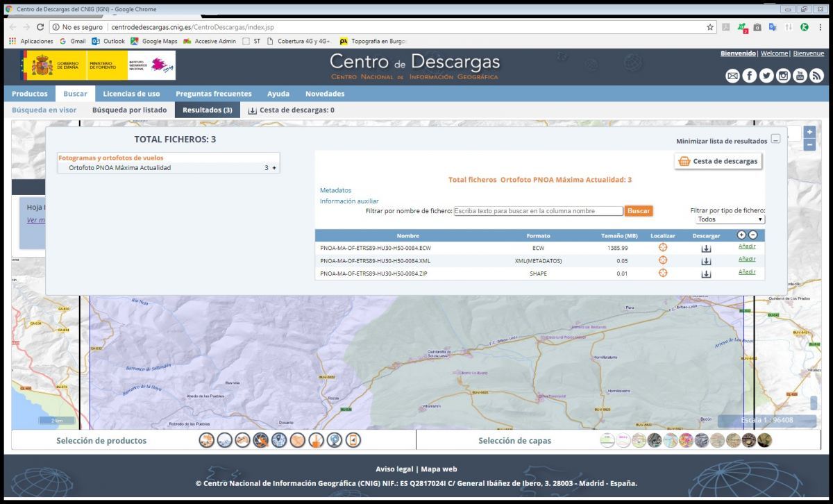This screenshot has width=833, height=504.
Task: Open the Productos menu
Action: click(x=30, y=94)
